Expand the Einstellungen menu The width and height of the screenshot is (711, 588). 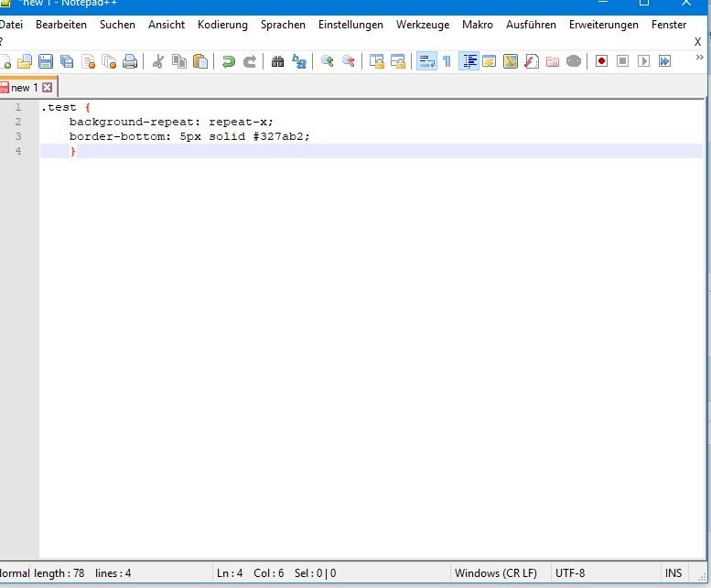point(350,25)
